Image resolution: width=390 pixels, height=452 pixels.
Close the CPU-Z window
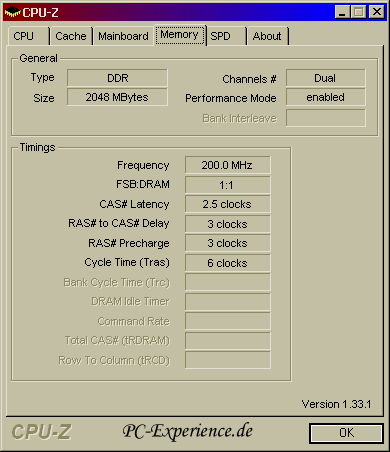coord(377,12)
